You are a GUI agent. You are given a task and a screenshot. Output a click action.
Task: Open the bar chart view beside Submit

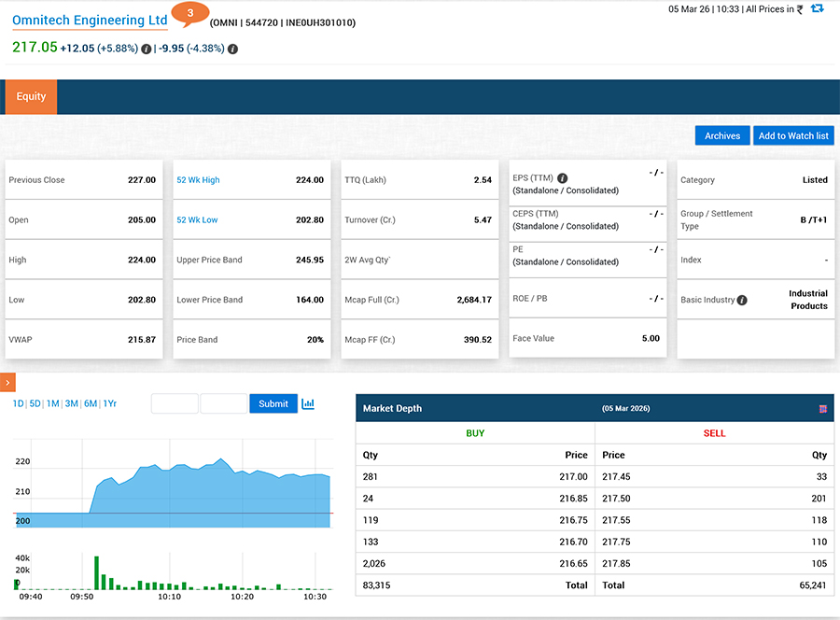coord(308,403)
